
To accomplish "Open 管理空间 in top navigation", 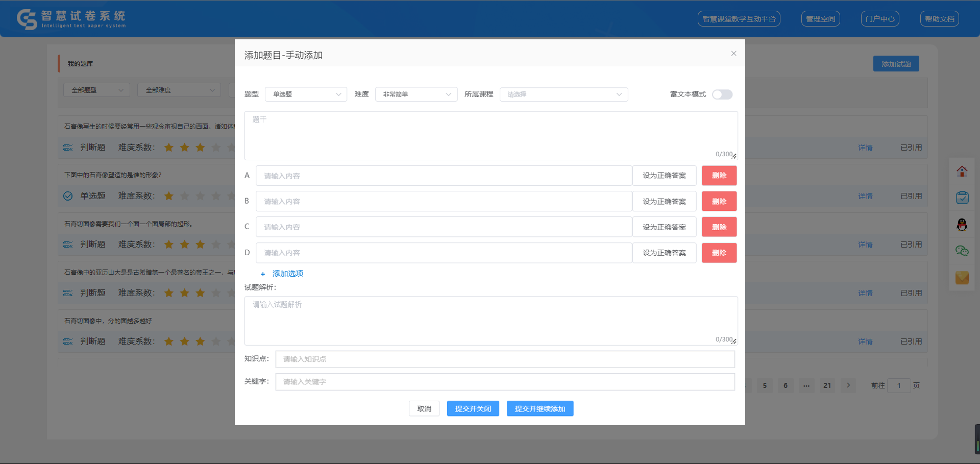I will click(x=820, y=19).
